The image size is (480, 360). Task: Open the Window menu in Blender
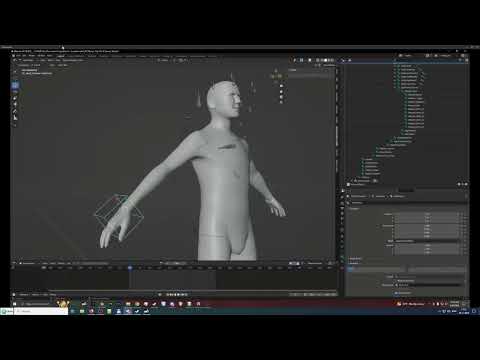click(41, 56)
